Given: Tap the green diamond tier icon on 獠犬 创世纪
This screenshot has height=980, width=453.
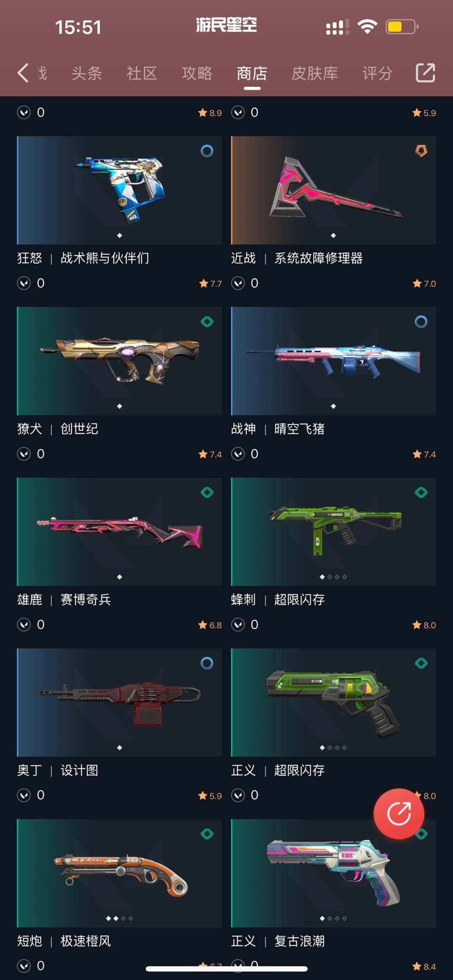Looking at the screenshot, I should [x=207, y=322].
